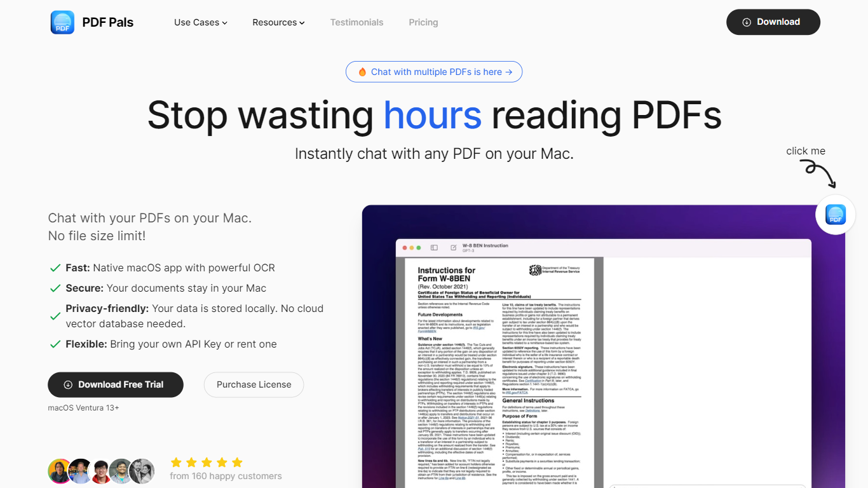
Task: Expand the Use Cases dropdown menu
Action: point(200,22)
